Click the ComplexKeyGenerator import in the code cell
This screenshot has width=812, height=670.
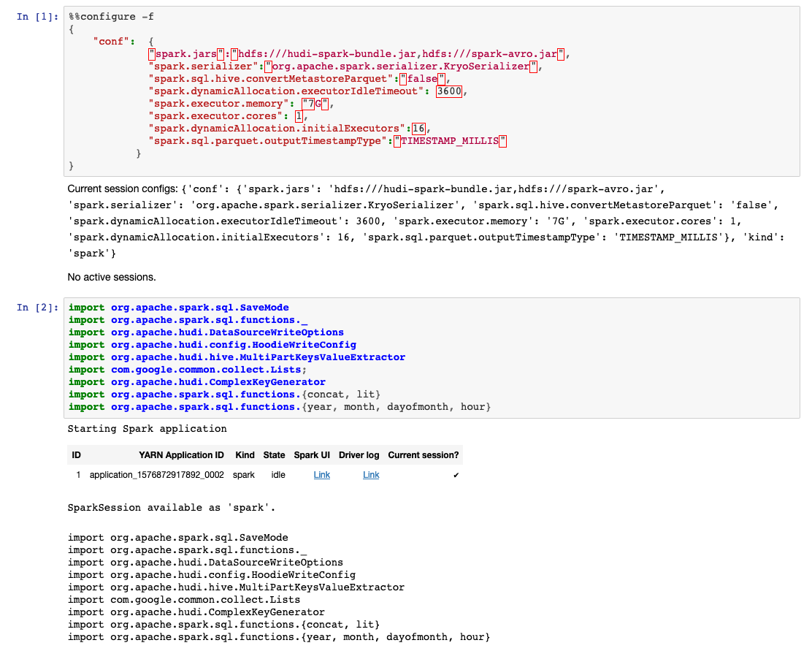[197, 382]
